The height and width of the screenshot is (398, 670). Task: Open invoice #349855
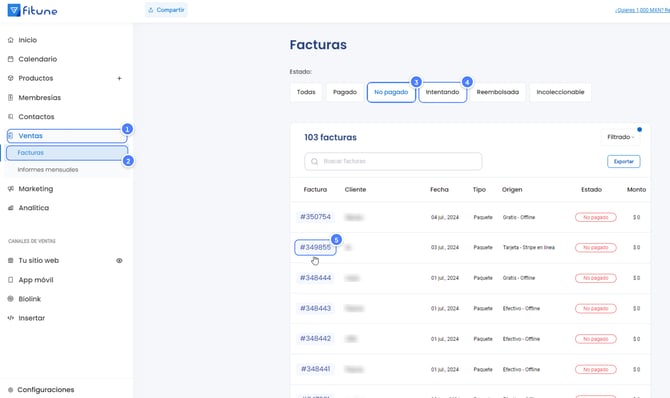pos(315,247)
